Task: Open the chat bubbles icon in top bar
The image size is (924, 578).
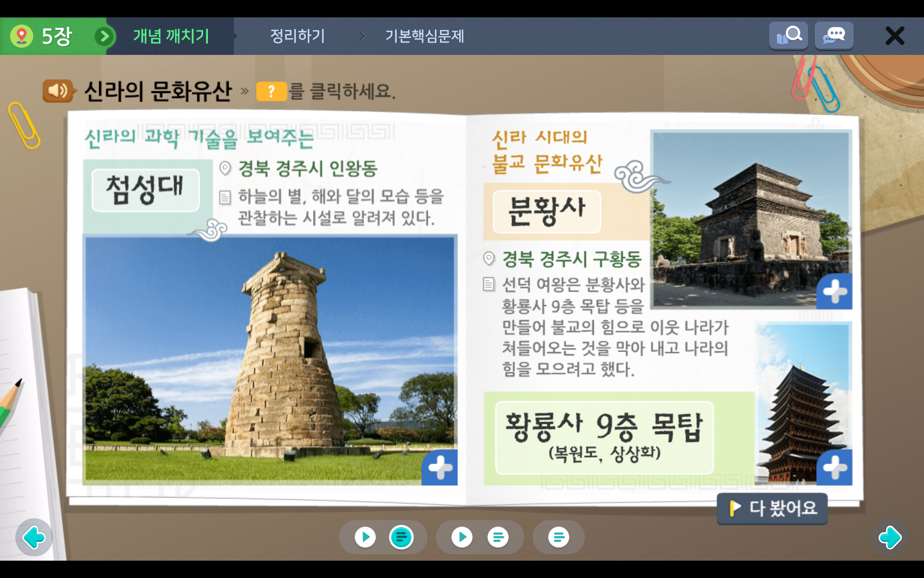Action: pyautogui.click(x=834, y=36)
